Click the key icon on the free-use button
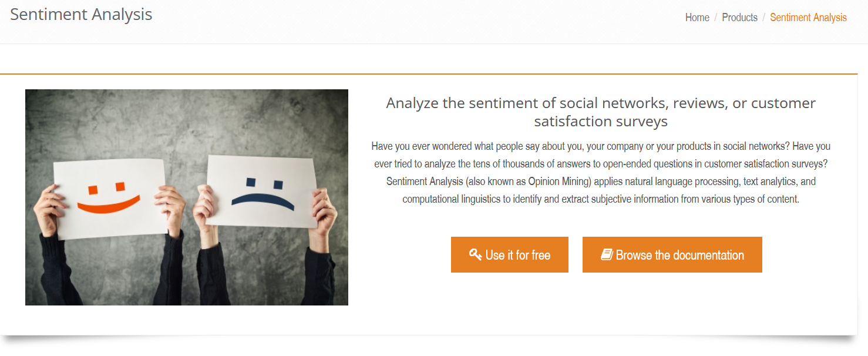The image size is (868, 356). [x=476, y=254]
